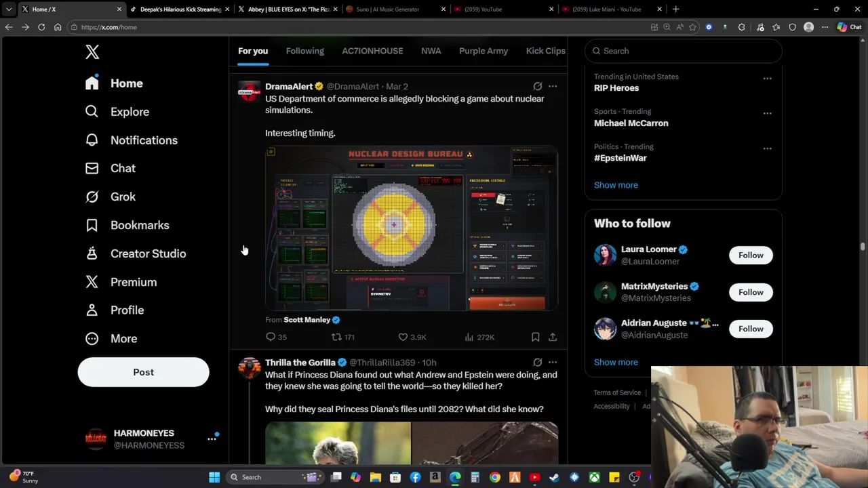Open the Chat envelope icon
868x488 pixels.
click(92, 168)
